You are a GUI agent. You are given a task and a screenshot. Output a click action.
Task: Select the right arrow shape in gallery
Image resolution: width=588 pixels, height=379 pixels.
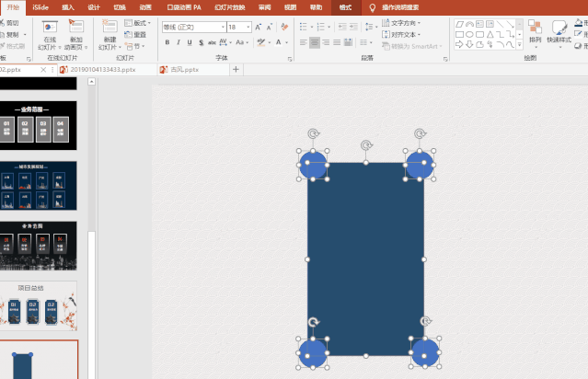click(459, 44)
